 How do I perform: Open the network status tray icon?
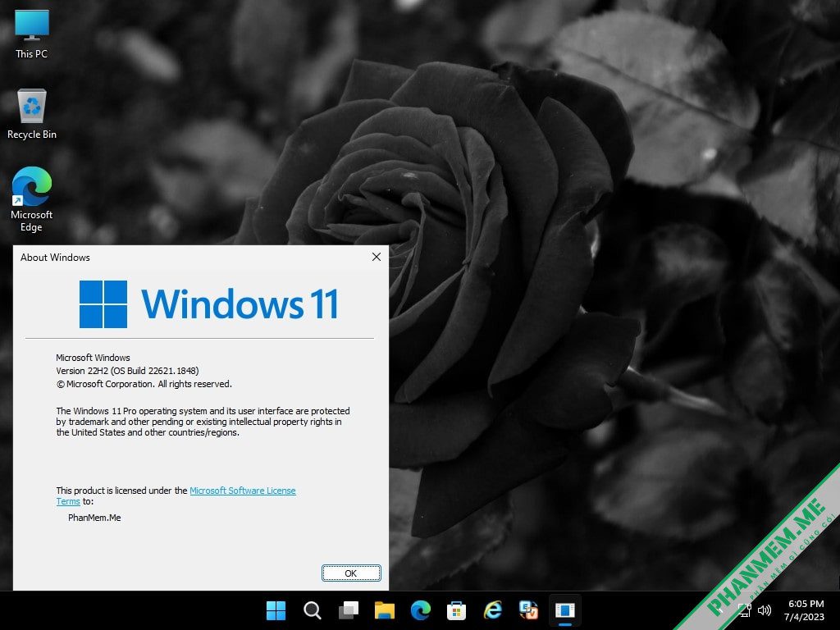tap(745, 610)
